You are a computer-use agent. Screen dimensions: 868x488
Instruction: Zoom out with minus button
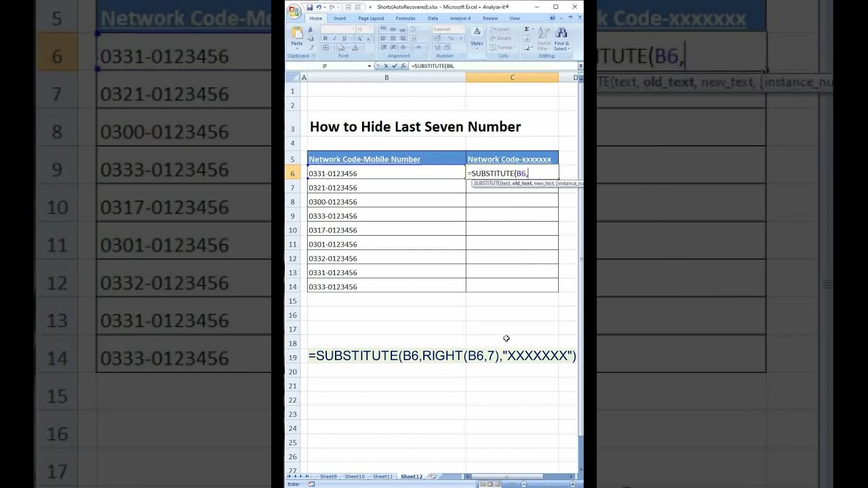tap(524, 484)
